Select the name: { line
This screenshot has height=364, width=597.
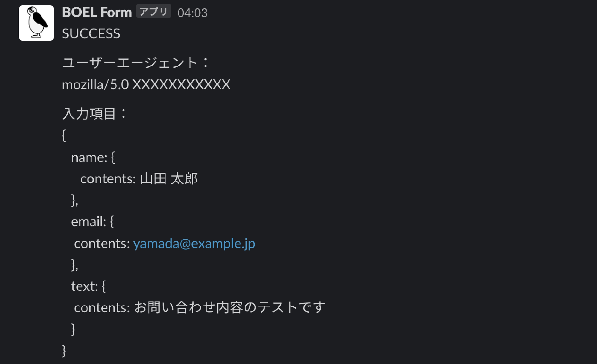[93, 158]
